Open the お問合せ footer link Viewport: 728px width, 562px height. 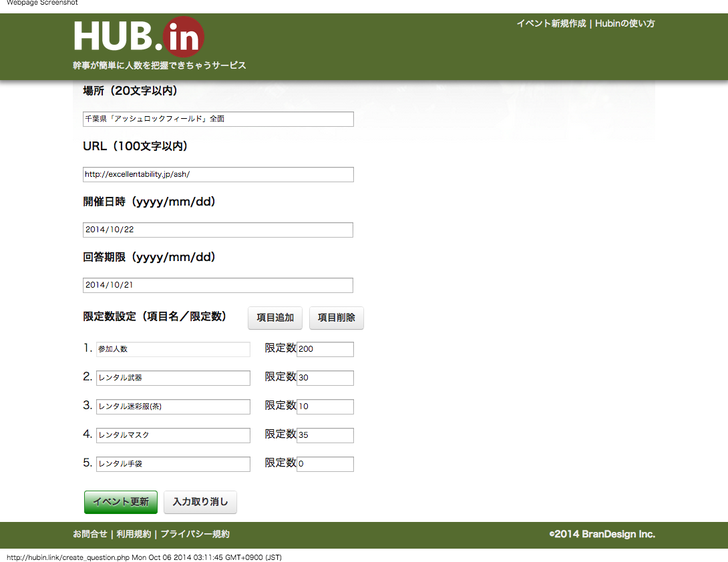coord(90,534)
